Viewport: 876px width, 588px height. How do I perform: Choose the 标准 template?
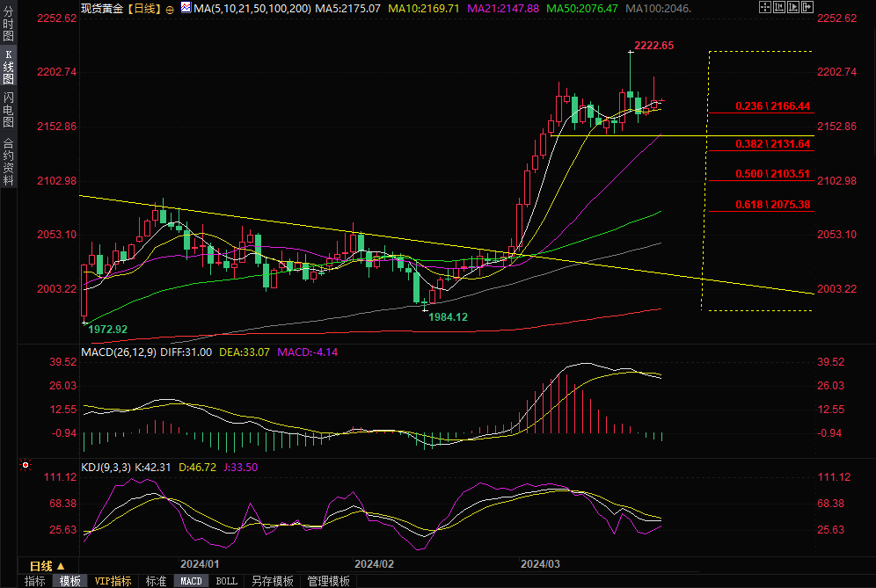[156, 581]
